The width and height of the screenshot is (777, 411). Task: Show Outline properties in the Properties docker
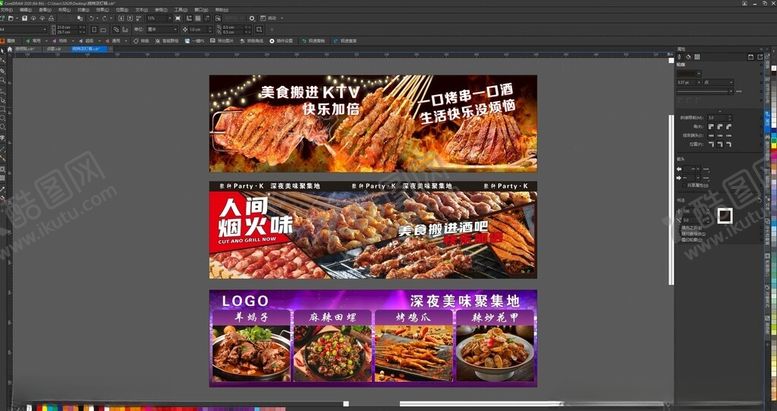[x=679, y=57]
